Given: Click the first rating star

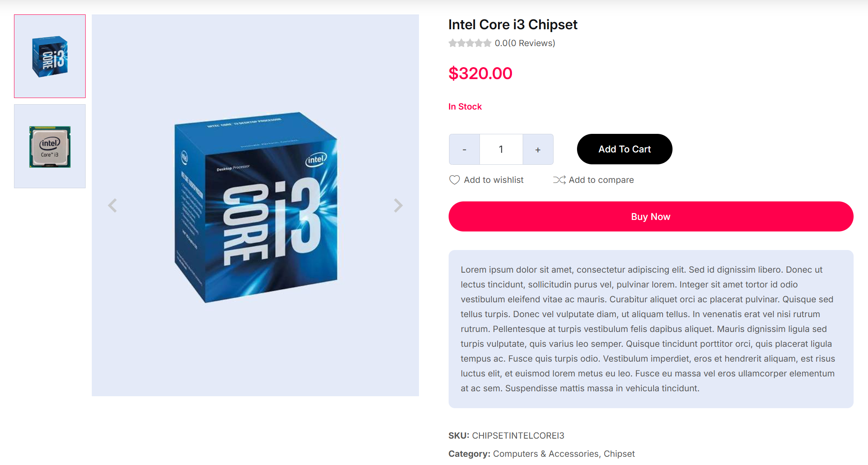Looking at the screenshot, I should tap(453, 43).
